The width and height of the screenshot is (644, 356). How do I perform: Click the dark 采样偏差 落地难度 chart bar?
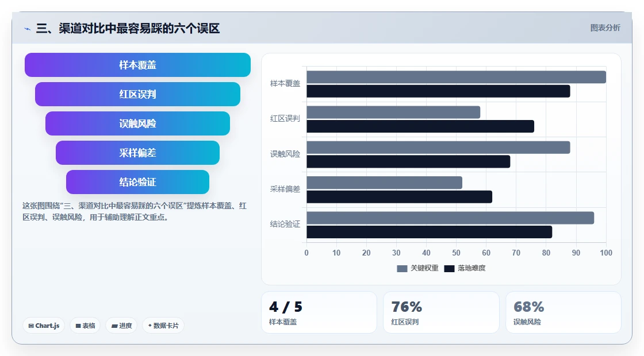399,197
